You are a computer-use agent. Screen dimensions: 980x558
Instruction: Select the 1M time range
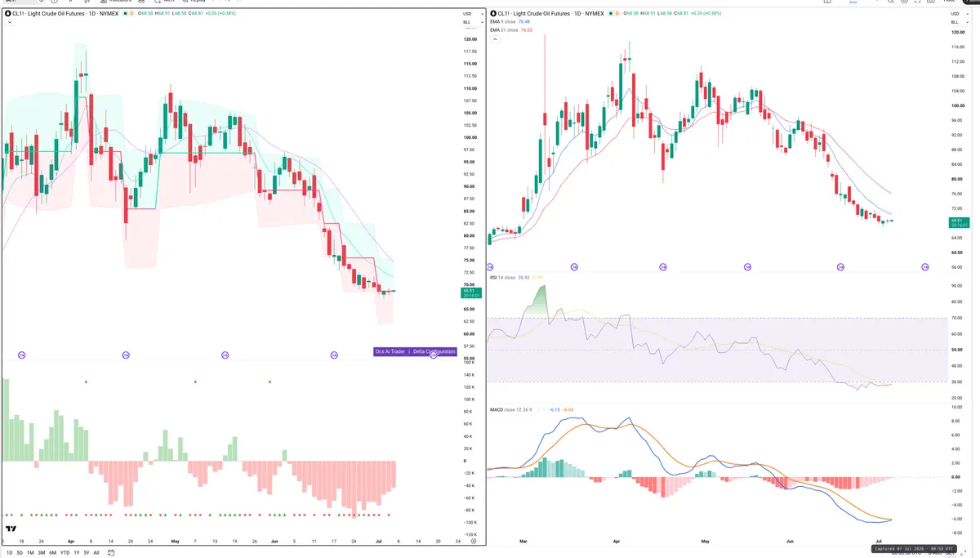coord(30,552)
